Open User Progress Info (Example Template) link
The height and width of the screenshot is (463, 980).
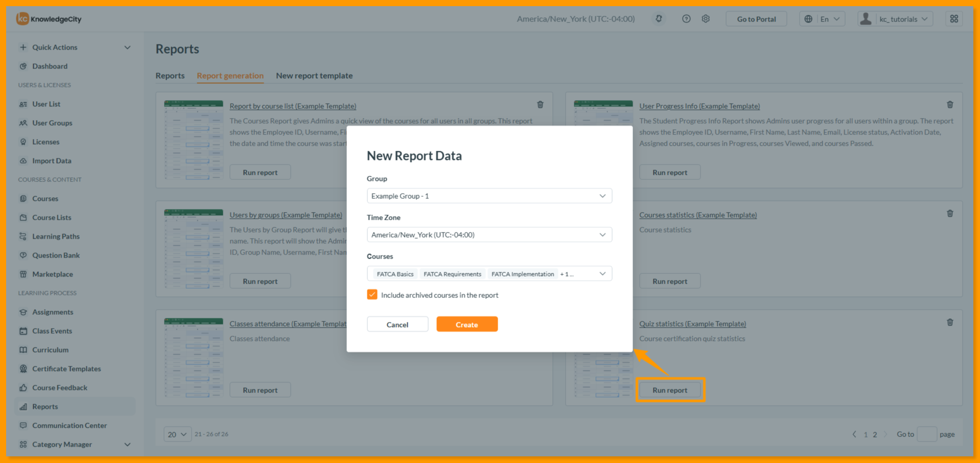tap(699, 106)
